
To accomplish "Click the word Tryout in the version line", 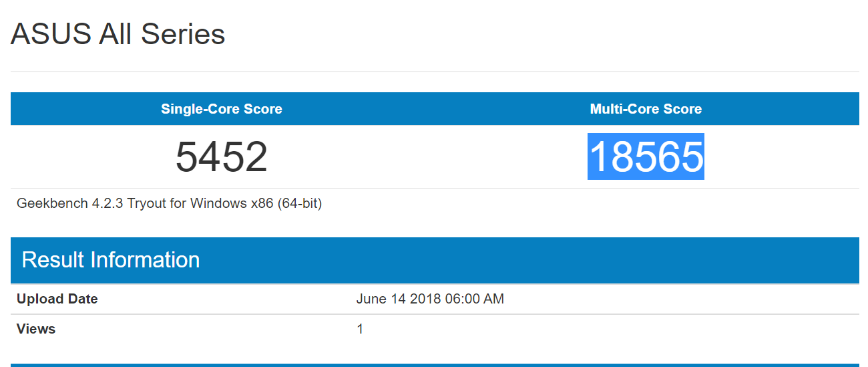I will 146,203.
